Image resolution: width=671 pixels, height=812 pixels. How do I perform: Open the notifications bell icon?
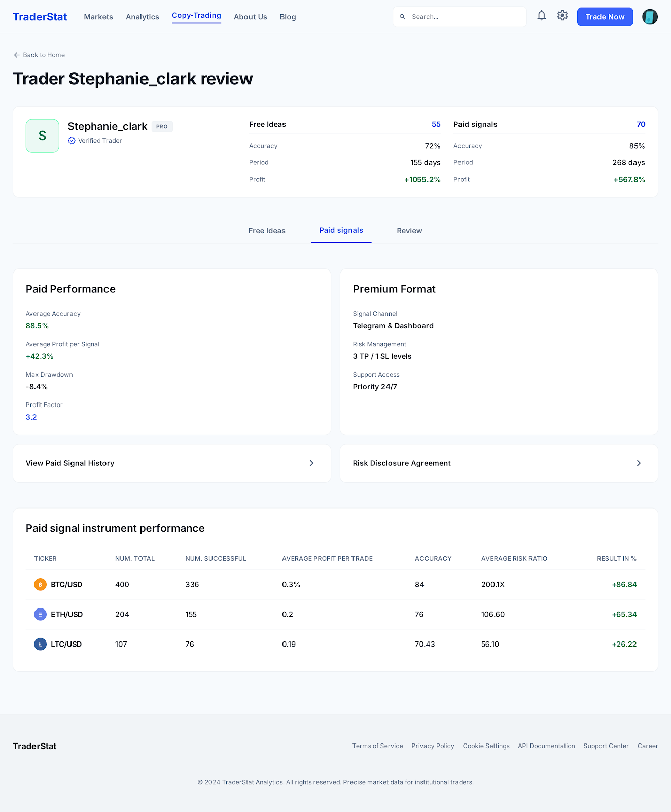pyautogui.click(x=541, y=16)
